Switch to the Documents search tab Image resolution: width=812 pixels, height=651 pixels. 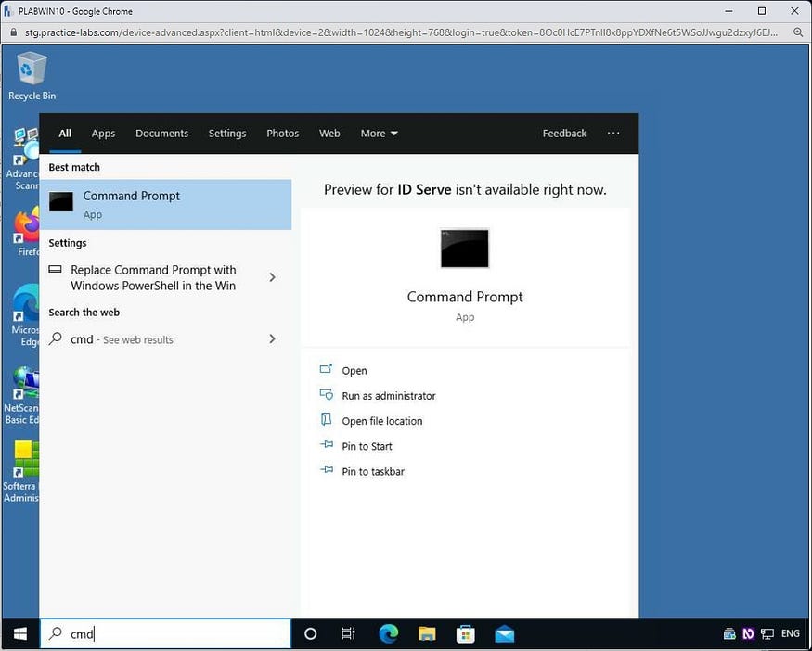coord(162,133)
